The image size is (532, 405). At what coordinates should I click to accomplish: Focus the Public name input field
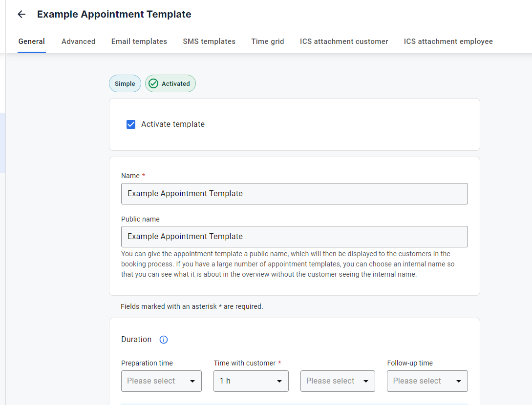point(295,237)
